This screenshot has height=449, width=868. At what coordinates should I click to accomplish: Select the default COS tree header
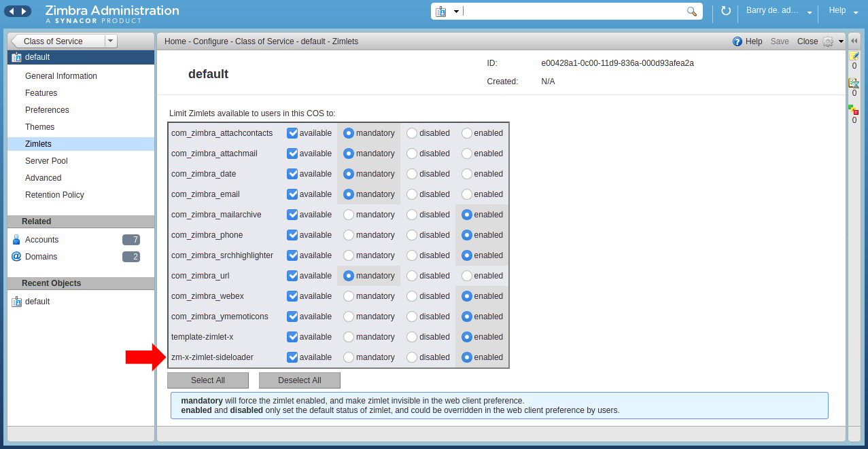click(81, 57)
